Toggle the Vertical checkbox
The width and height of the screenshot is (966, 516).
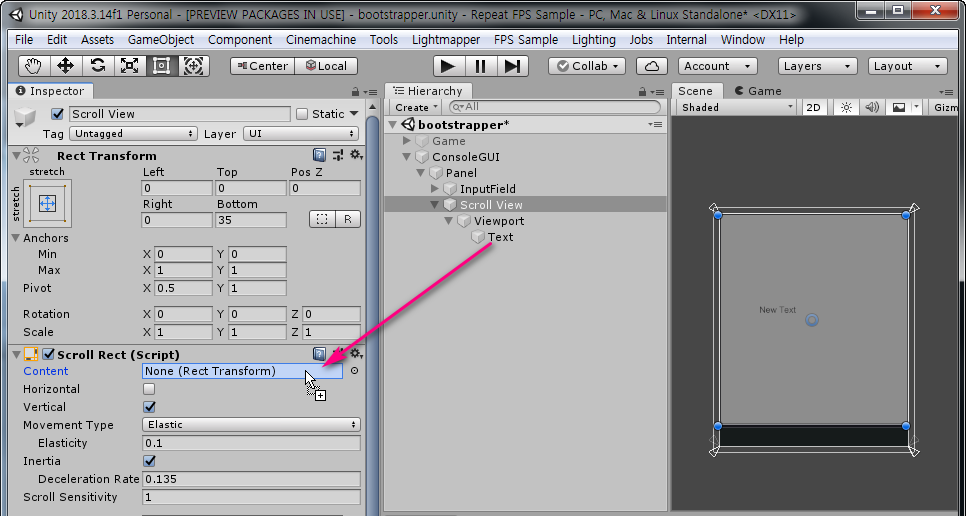149,407
